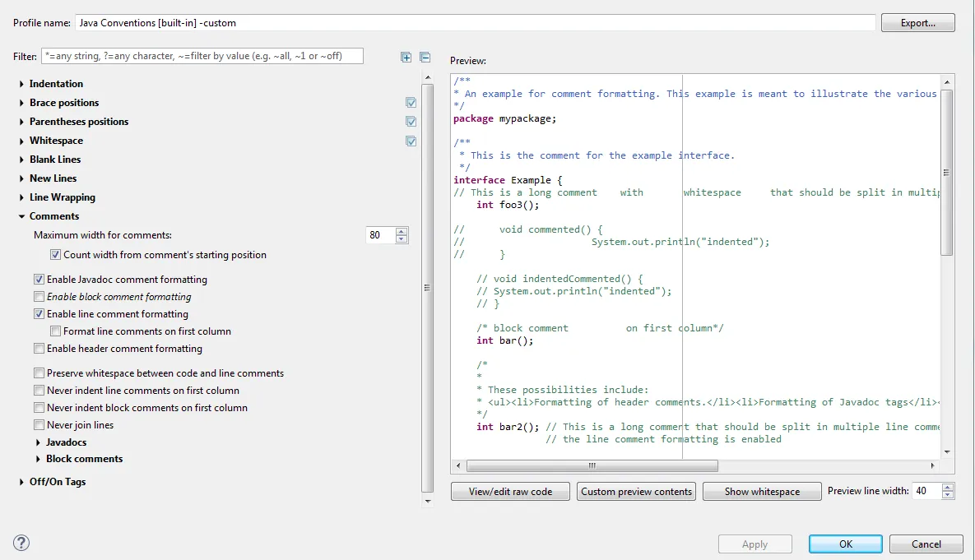Expand the Indentation section
The width and height of the screenshot is (975, 560).
coord(21,84)
